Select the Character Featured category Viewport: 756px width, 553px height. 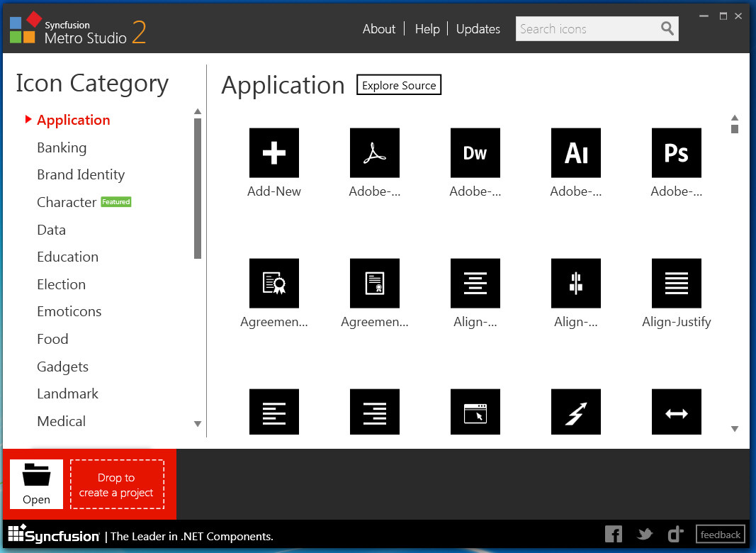84,202
